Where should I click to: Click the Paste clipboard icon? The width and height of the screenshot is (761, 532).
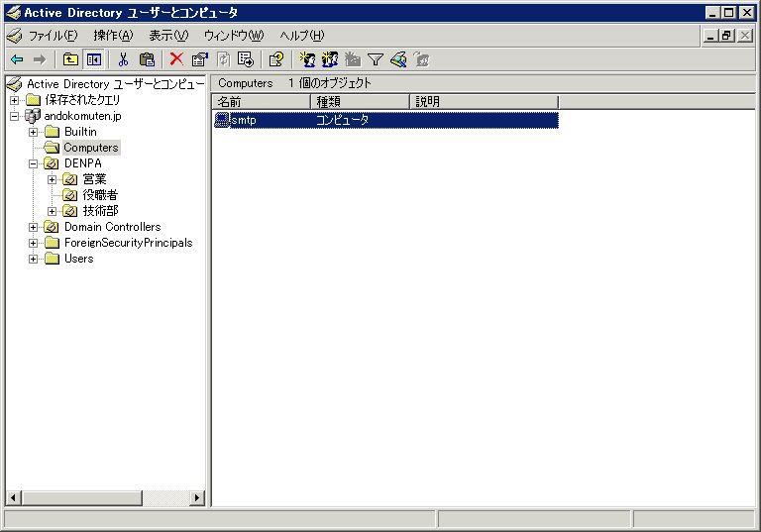[x=147, y=59]
